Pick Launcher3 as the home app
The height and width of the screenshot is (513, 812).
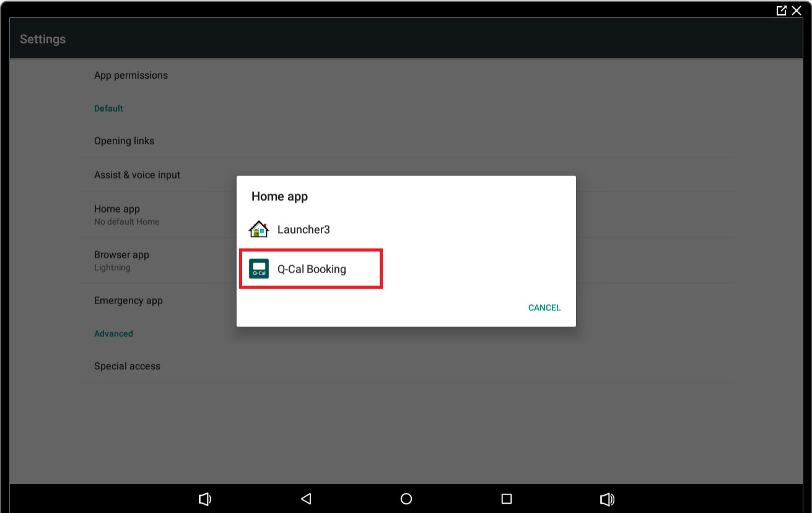click(x=406, y=229)
